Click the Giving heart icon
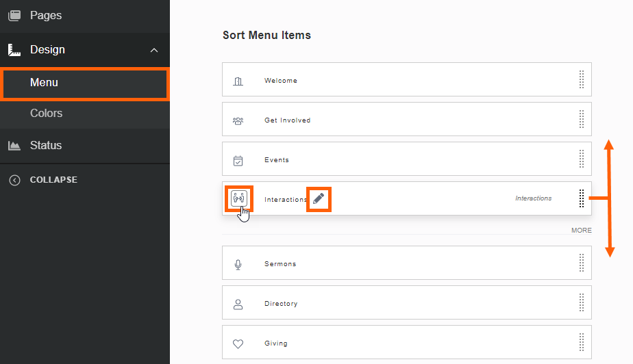 click(238, 343)
